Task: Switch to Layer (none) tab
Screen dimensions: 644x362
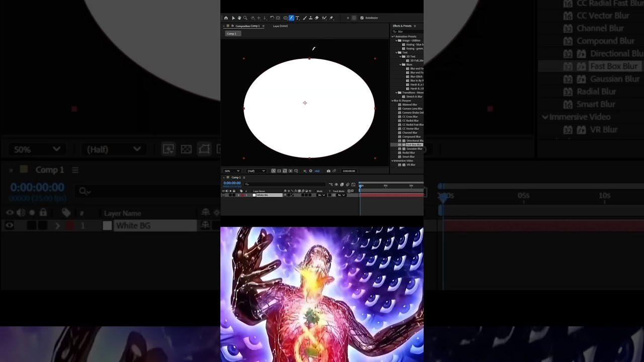Action: pos(280,26)
